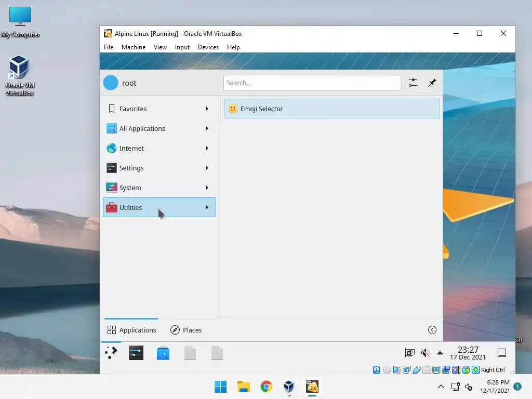This screenshot has width=532, height=399.
Task: Select the Oracle VM VirtualBox desktop shortcut
Action: coord(20,75)
